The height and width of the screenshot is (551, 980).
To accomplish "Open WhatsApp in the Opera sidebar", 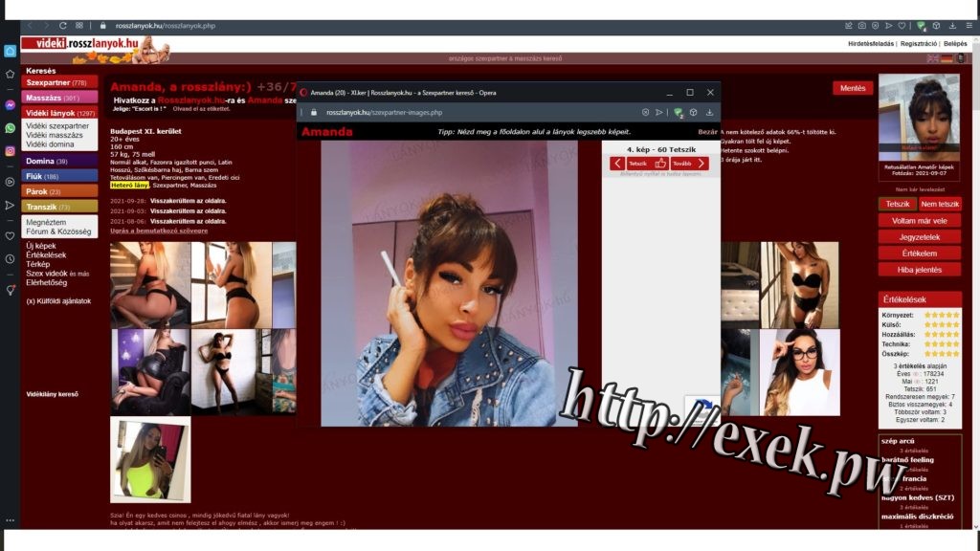I will click(x=10, y=127).
